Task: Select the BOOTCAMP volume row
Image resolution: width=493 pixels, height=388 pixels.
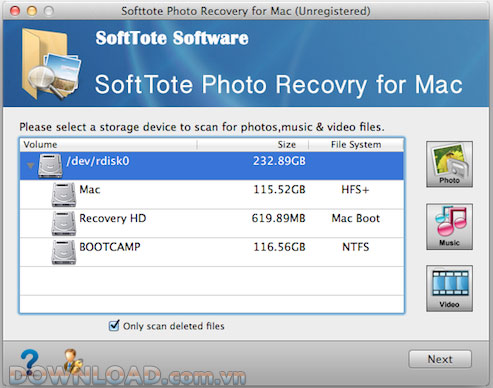Action: pos(212,252)
